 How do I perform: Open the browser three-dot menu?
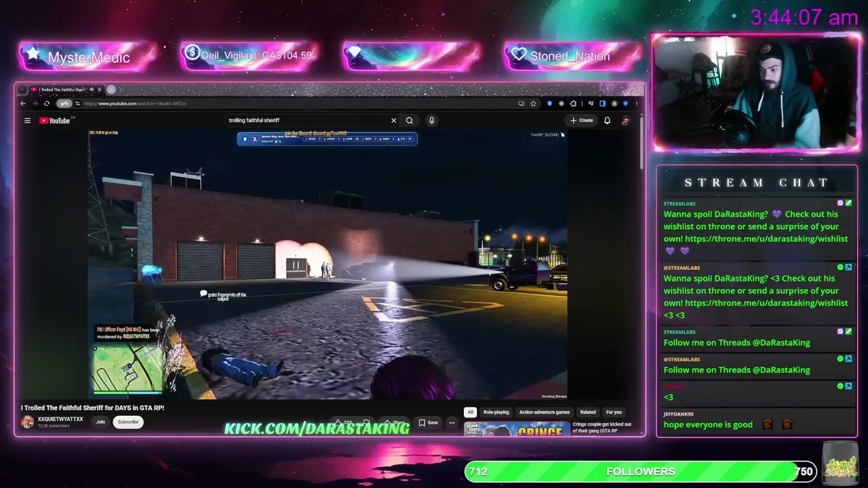tap(636, 104)
